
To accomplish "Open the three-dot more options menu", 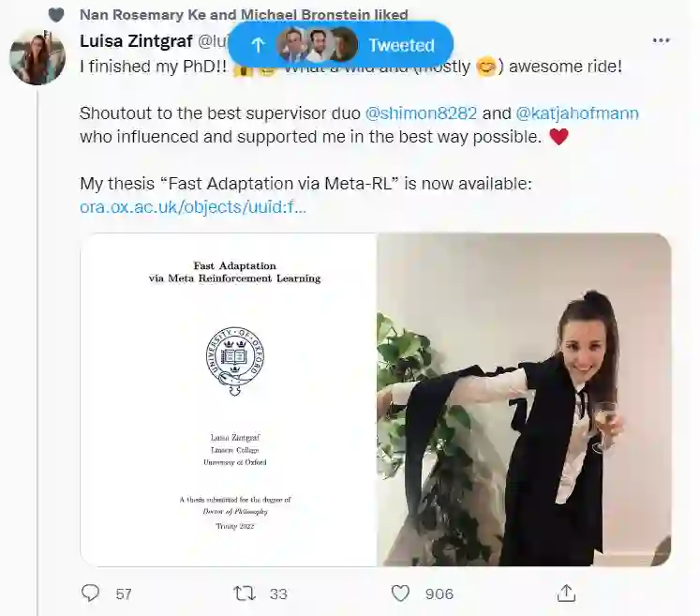I will point(662,40).
